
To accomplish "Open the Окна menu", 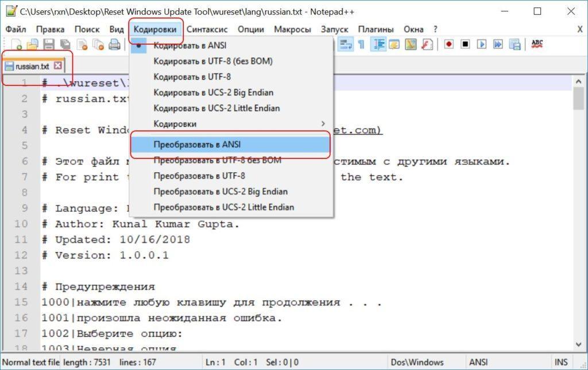I will (x=413, y=29).
